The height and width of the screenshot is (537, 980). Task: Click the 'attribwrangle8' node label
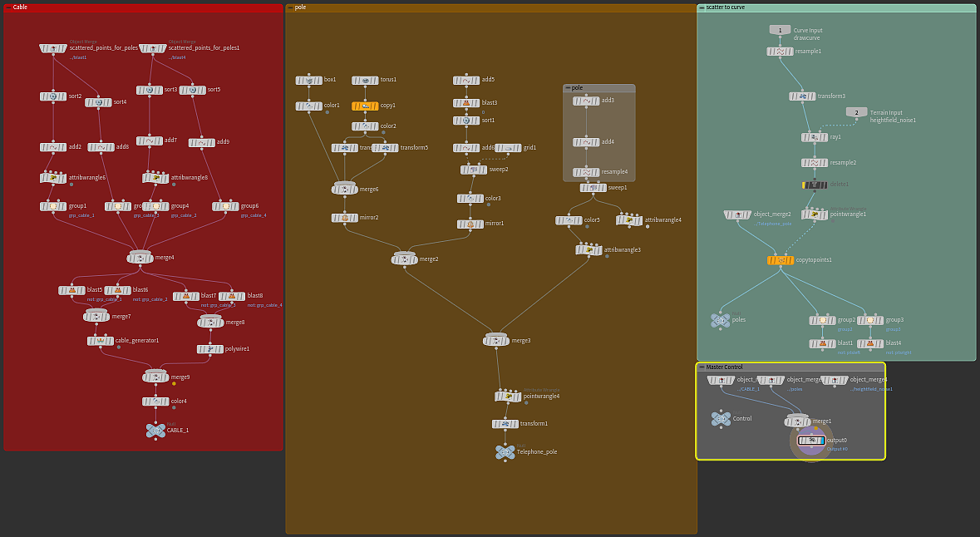pos(190,178)
